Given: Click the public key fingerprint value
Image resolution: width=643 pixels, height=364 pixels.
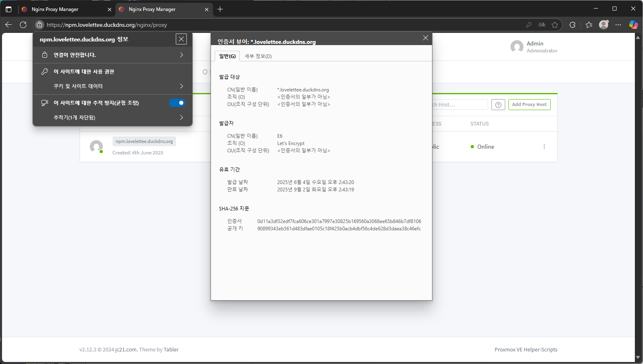Looking at the screenshot, I should 339,229.
